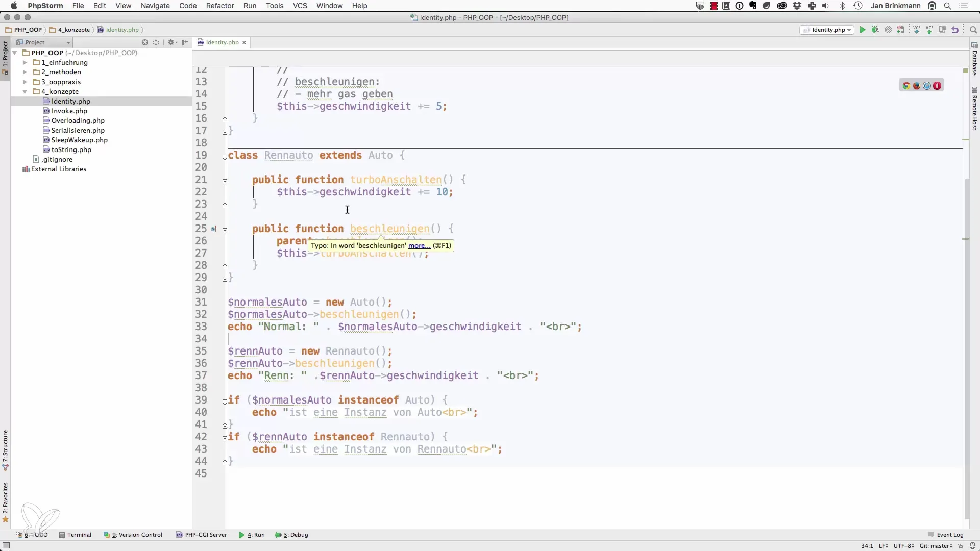The height and width of the screenshot is (551, 980).
Task: Open the Tools menu
Action: (275, 6)
